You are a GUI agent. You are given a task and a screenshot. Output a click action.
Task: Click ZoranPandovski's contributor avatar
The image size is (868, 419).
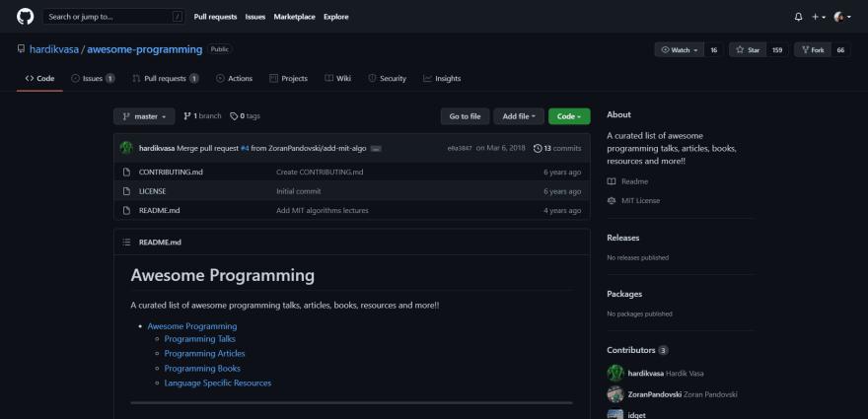click(x=615, y=394)
